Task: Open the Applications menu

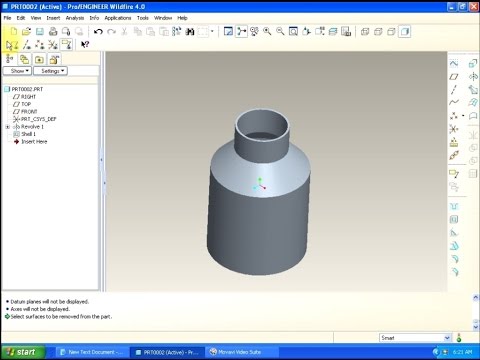Action: (118, 18)
